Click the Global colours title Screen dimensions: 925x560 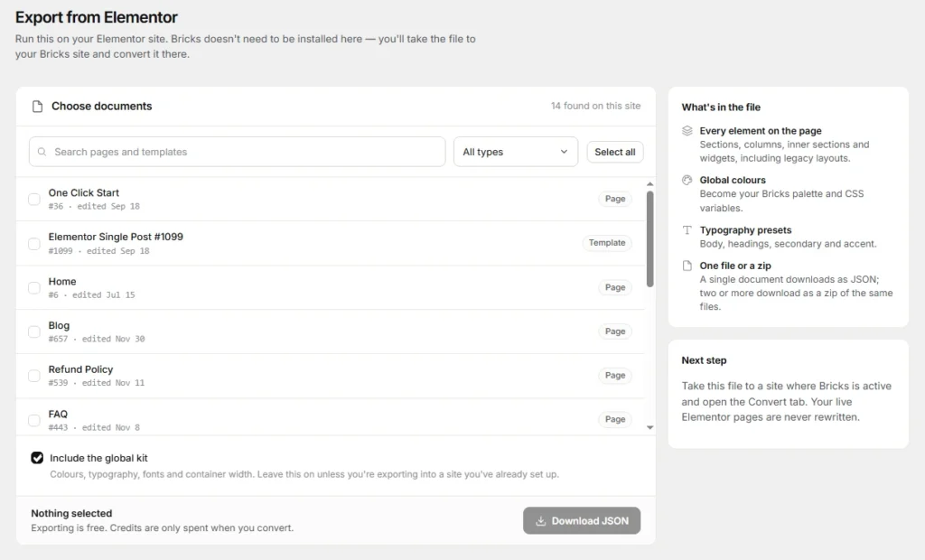pos(733,180)
